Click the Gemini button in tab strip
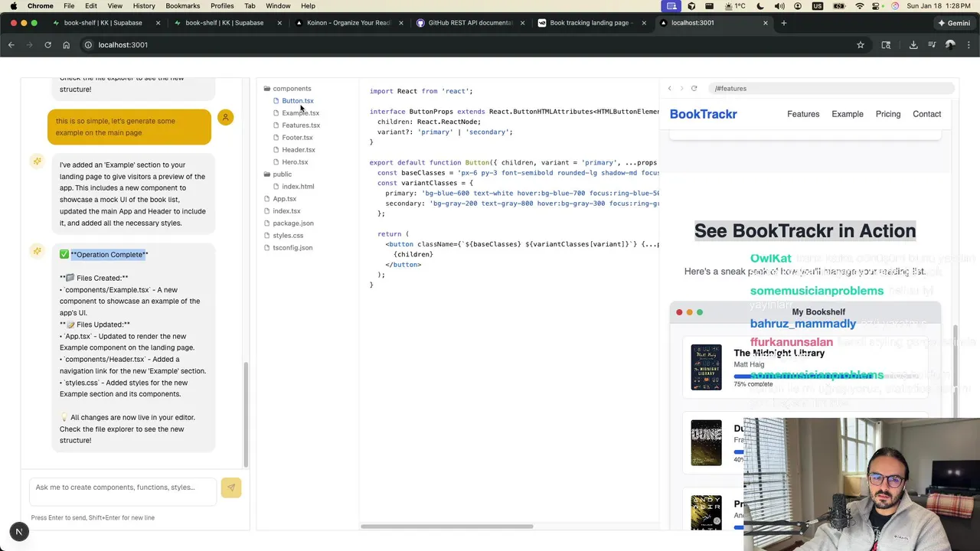 tap(953, 23)
